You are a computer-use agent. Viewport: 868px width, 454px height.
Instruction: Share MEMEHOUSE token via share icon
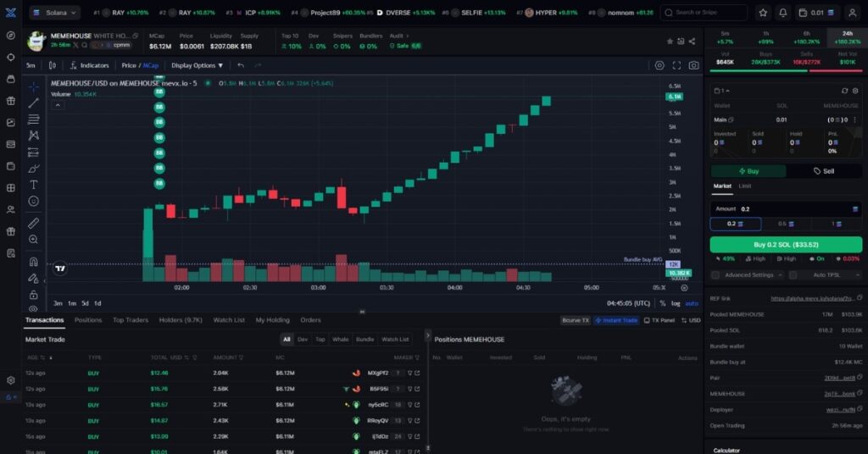click(x=692, y=42)
